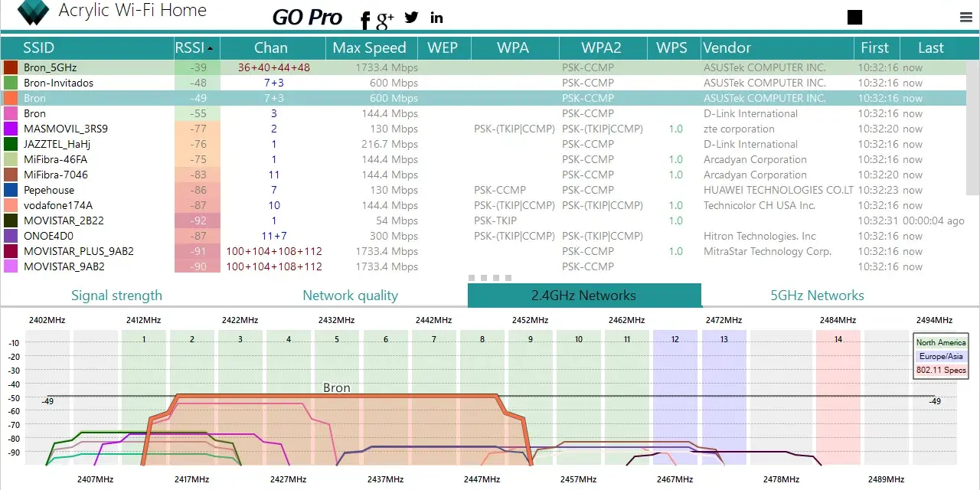Select ONOE4D0 network name

(x=48, y=236)
